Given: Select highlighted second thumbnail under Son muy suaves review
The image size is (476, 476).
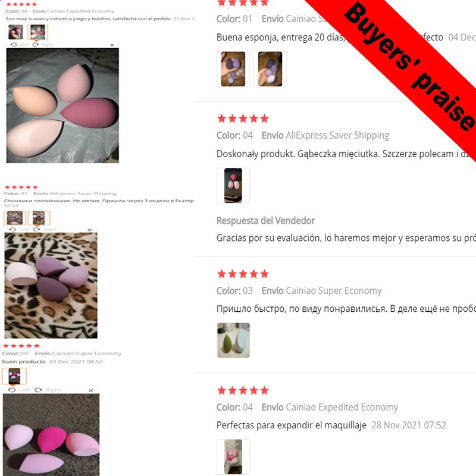Looking at the screenshot, I should [x=37, y=32].
